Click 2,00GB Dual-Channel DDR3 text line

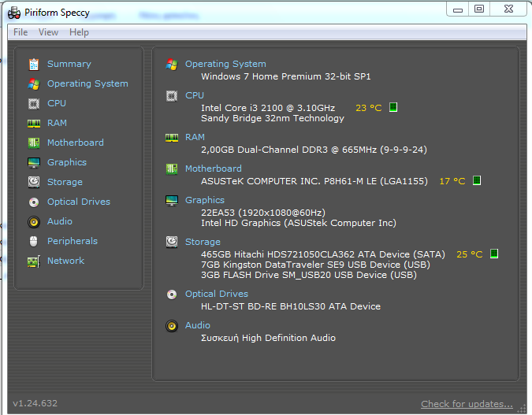pos(314,150)
